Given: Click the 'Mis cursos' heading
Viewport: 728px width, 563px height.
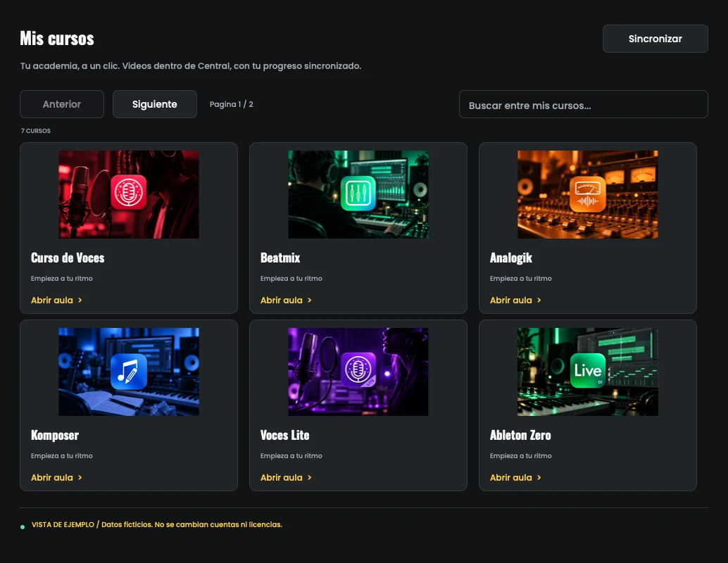Looking at the screenshot, I should tap(57, 39).
